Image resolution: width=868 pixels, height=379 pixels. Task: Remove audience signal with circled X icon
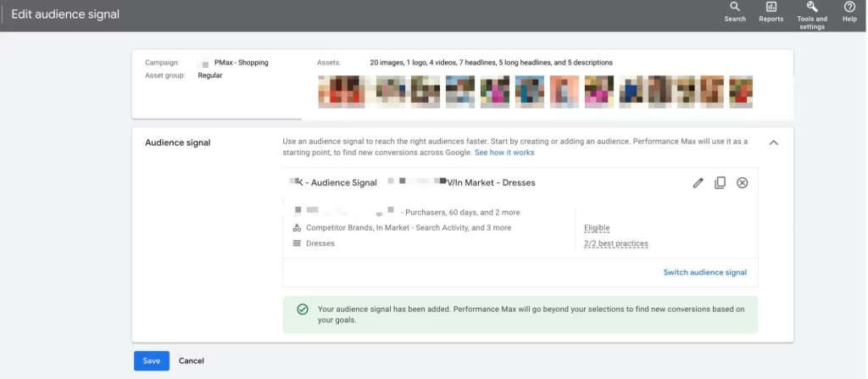click(x=743, y=183)
